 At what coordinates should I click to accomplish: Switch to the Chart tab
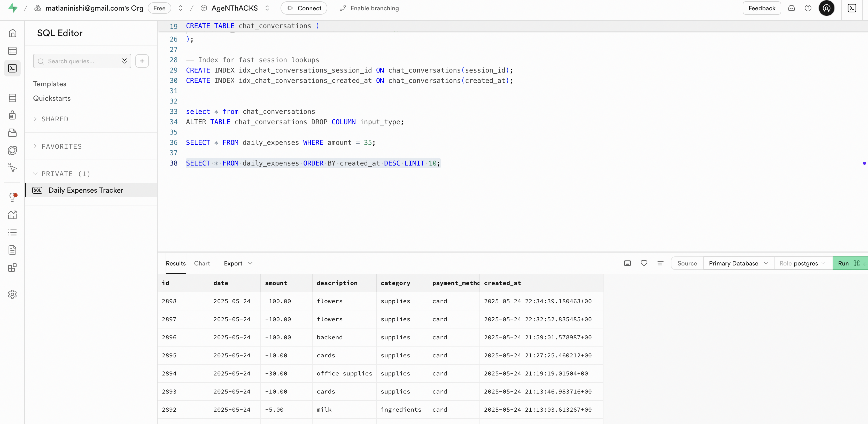tap(202, 263)
